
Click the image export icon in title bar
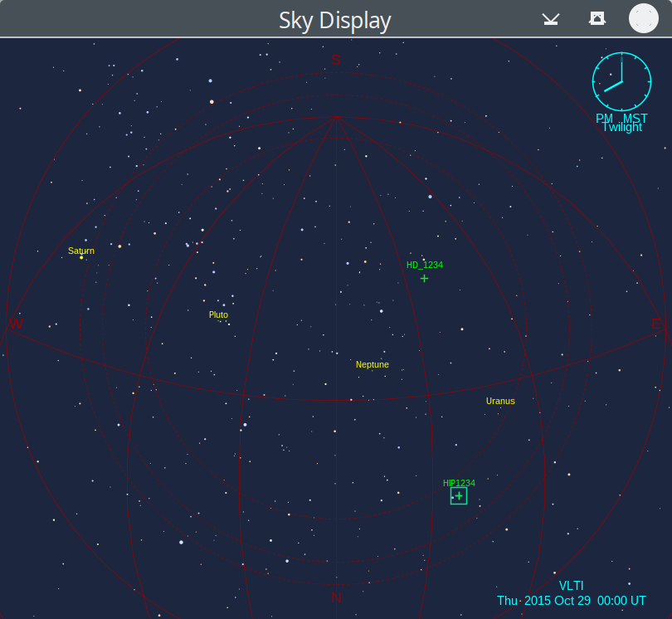597,18
